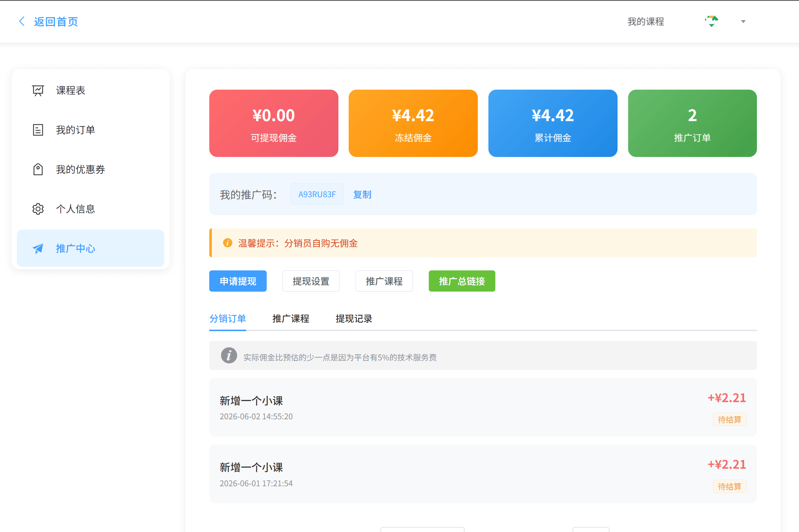Go back via 返回首页 link

pos(56,22)
